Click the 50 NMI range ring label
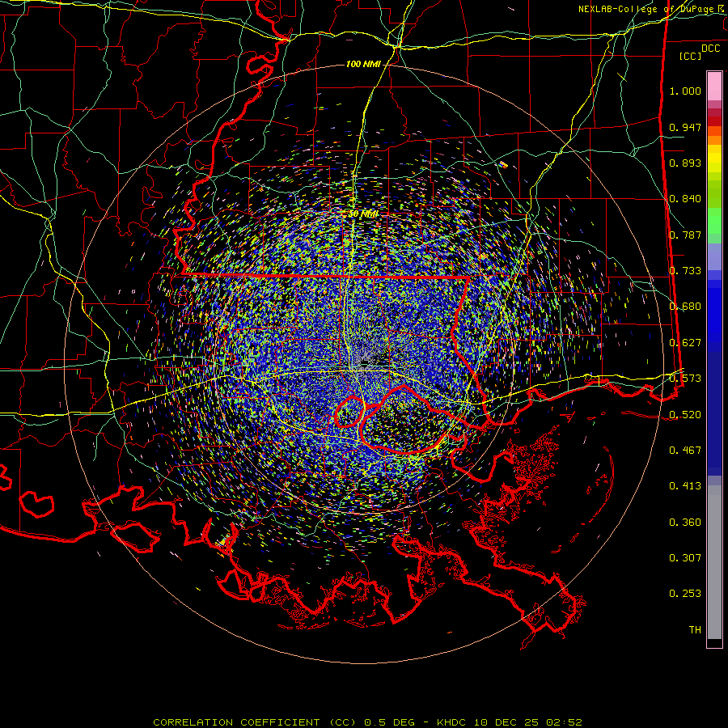Viewport: 728px width, 728px height. [x=363, y=214]
